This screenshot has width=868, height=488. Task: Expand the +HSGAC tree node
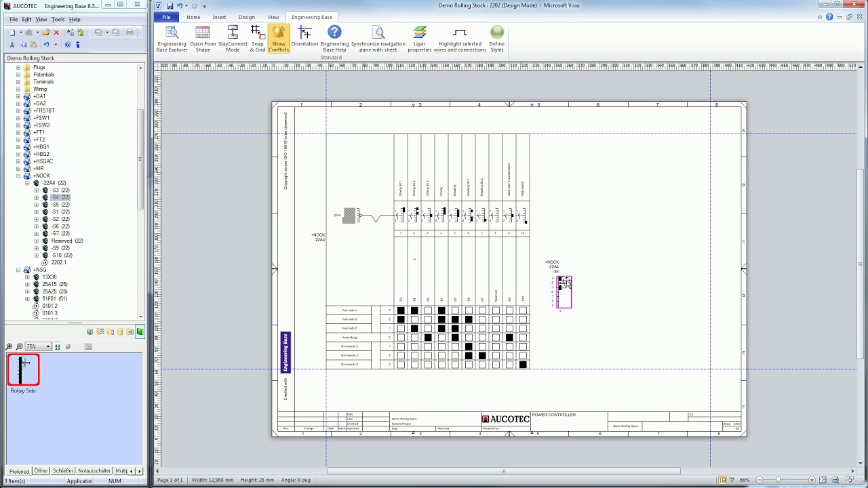[x=18, y=161]
